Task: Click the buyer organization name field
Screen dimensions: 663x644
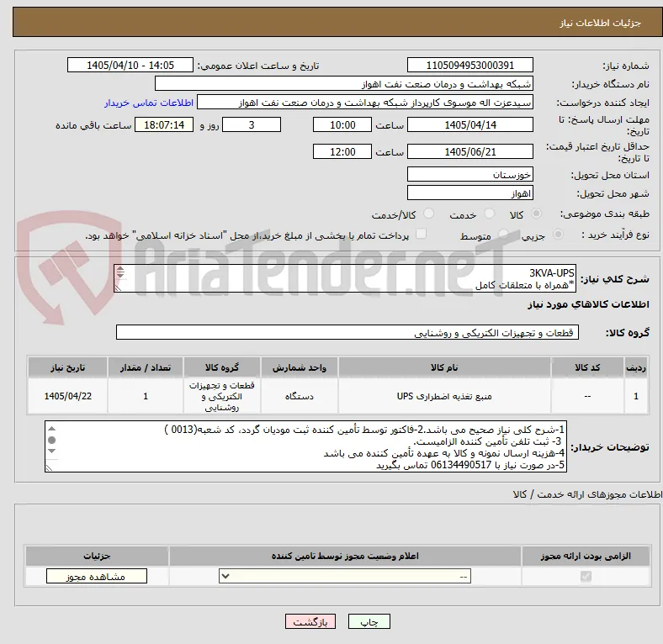Action: click(344, 84)
